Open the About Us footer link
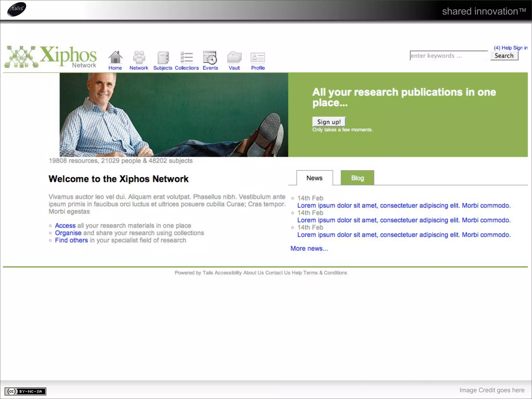 [254, 273]
